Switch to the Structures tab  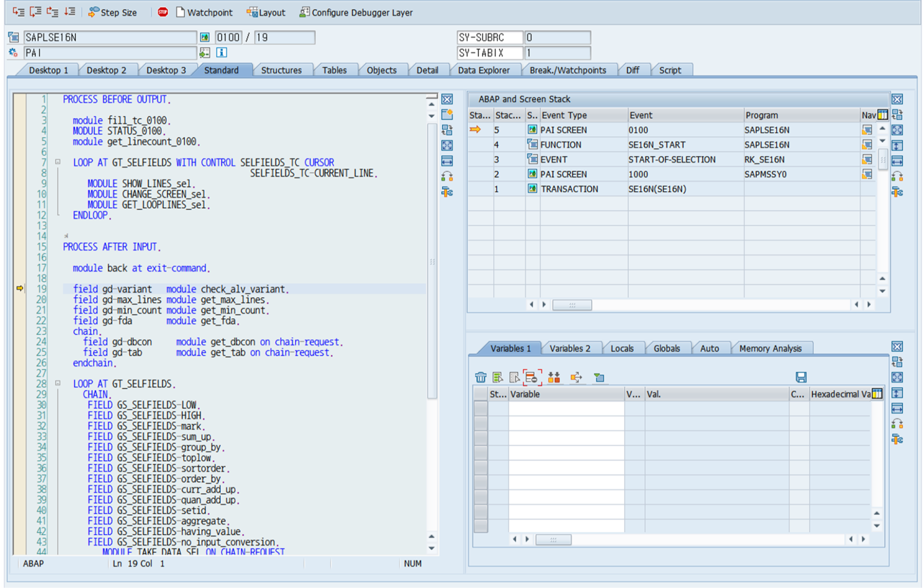point(281,70)
